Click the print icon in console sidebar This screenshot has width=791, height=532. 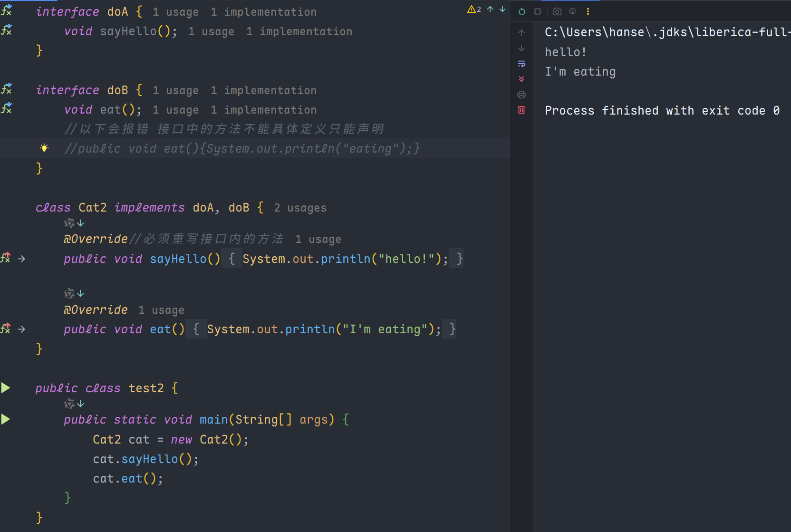(521, 95)
